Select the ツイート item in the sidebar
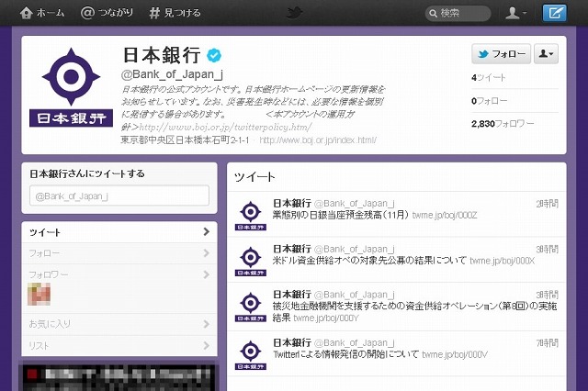Viewport: 588px width, 391px height. (x=119, y=232)
